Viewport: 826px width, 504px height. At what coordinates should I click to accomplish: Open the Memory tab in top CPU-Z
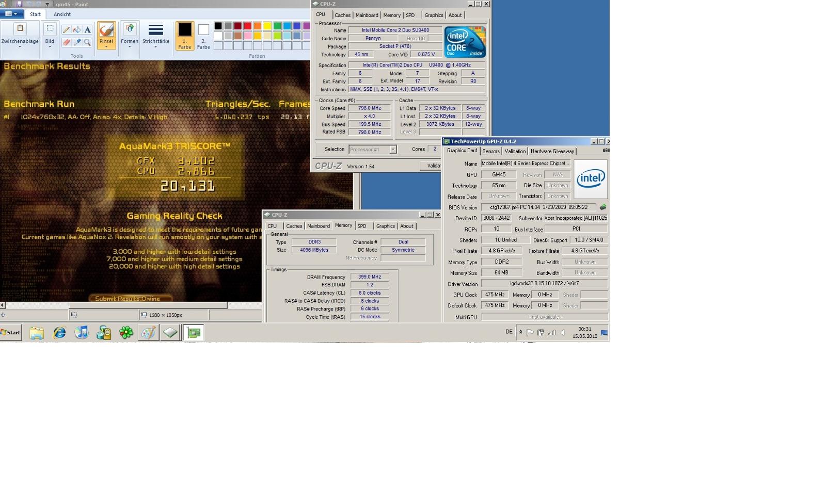(392, 15)
